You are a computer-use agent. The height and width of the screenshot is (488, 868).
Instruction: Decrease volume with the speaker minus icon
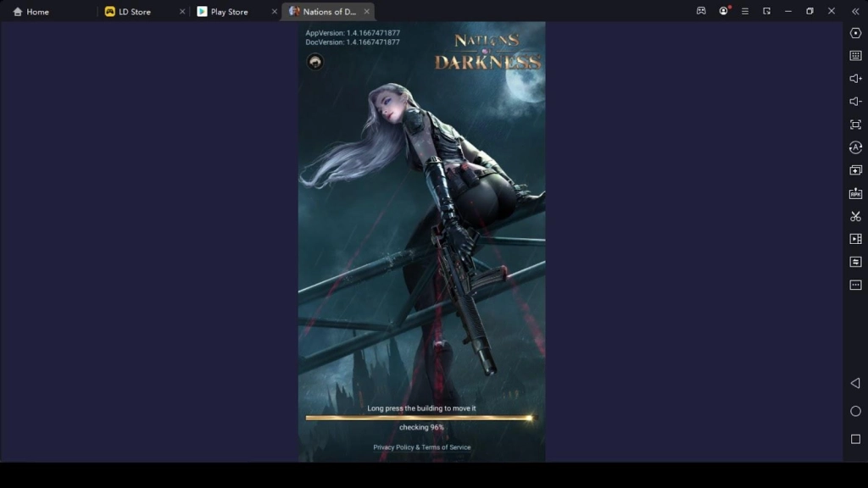point(855,102)
